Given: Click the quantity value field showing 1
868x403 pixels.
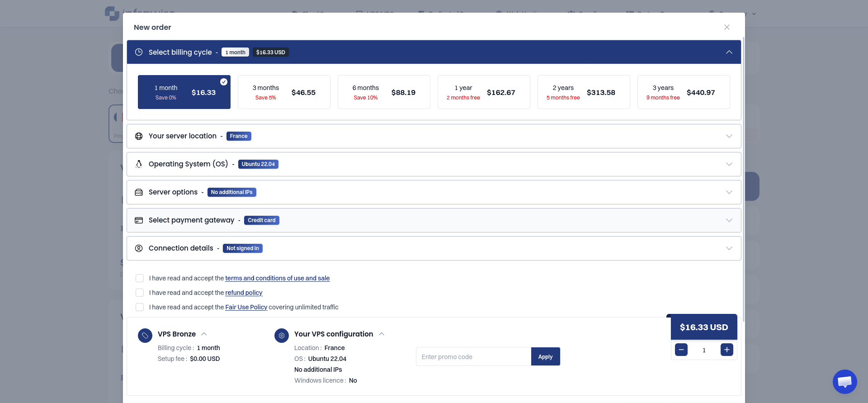Looking at the screenshot, I should coord(704,350).
